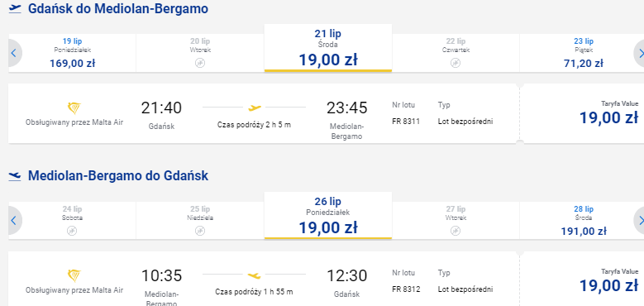This screenshot has width=644, height=306.
Task: Choose Taryfa Value 19,00 zł for flight FR 8311
Action: [608, 113]
